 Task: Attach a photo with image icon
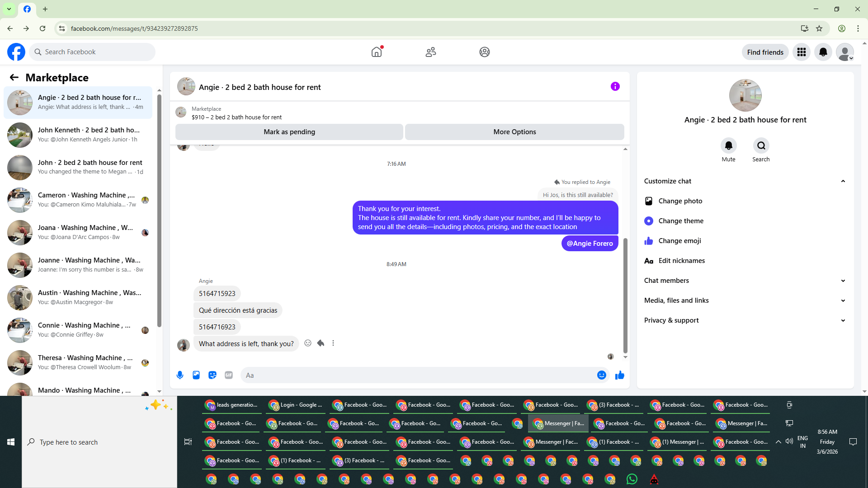tap(196, 375)
